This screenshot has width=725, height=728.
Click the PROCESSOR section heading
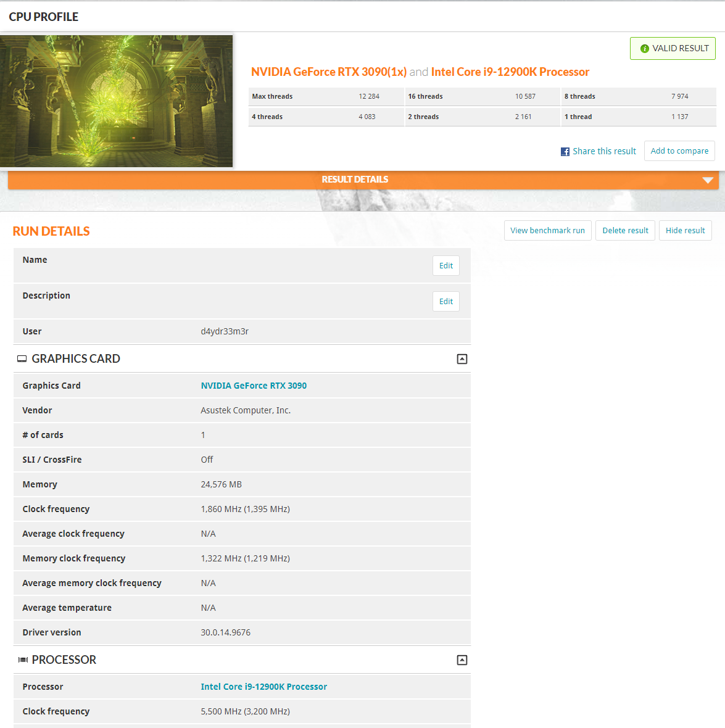click(64, 660)
